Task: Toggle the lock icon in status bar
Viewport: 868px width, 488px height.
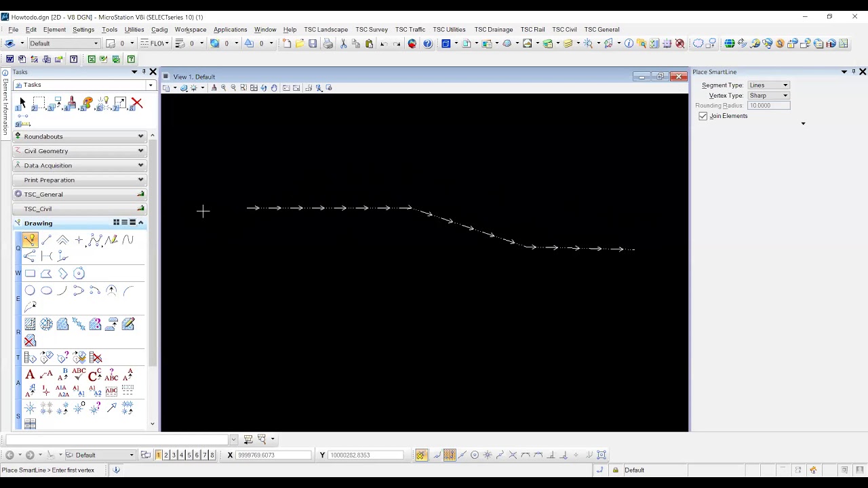Action: coord(616,470)
